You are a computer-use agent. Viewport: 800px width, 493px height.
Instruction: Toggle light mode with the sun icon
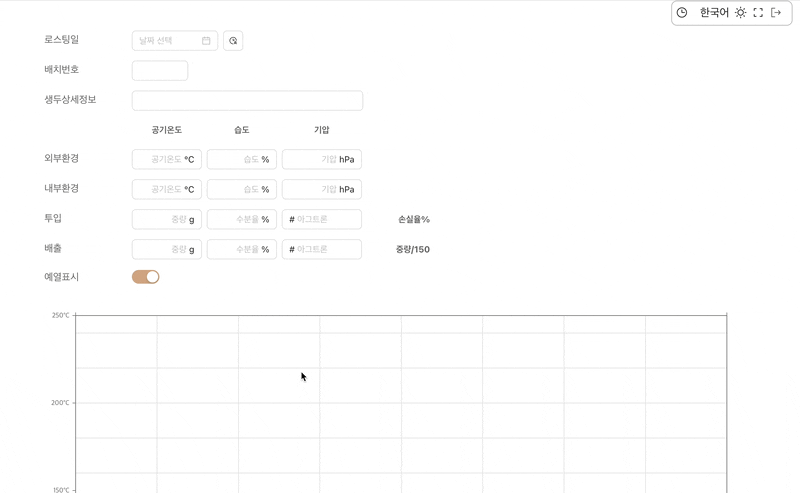740,13
